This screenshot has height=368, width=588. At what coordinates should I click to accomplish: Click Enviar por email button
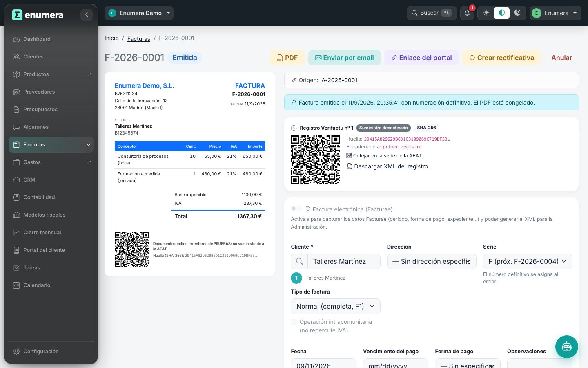click(x=345, y=58)
